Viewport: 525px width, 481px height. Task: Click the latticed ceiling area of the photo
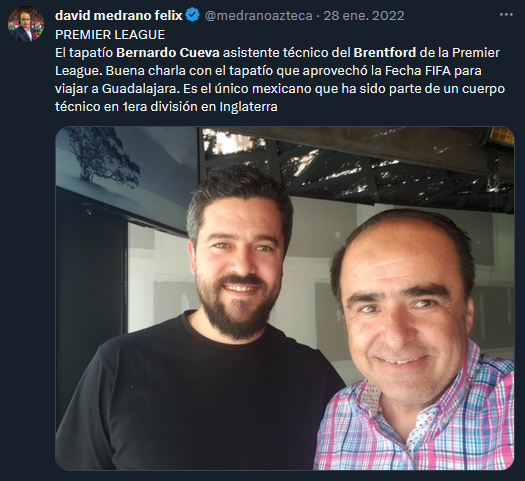coord(358,167)
